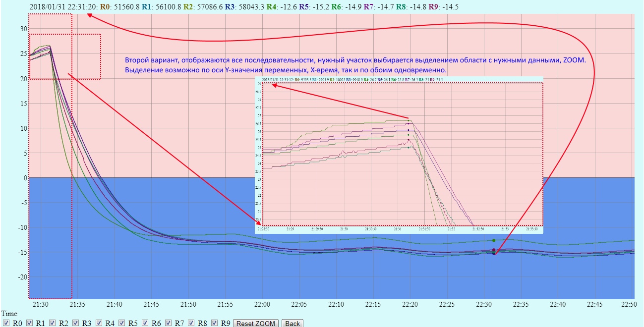Image resolution: width=644 pixels, height=327 pixels.
Task: Disable the R3 series checkbox
Action: point(76,323)
